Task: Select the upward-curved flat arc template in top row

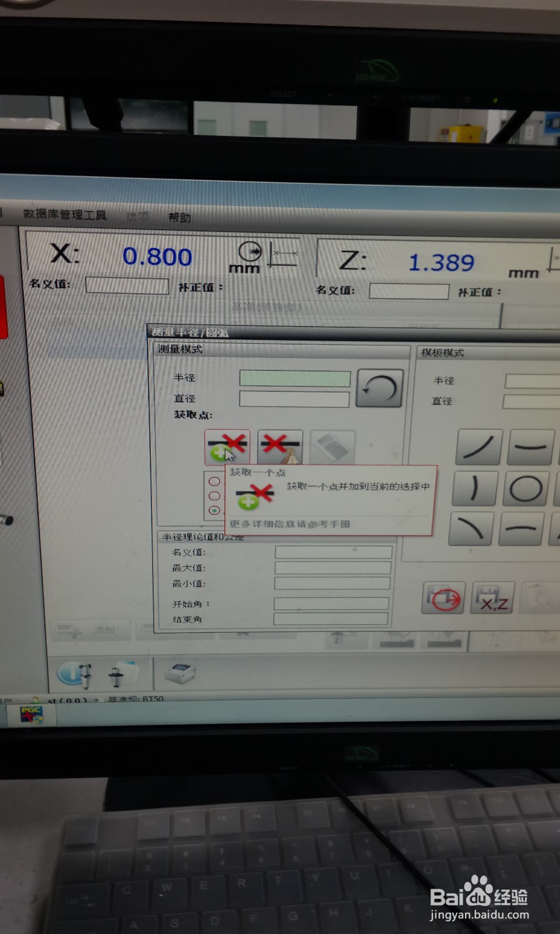Action: tap(531, 447)
